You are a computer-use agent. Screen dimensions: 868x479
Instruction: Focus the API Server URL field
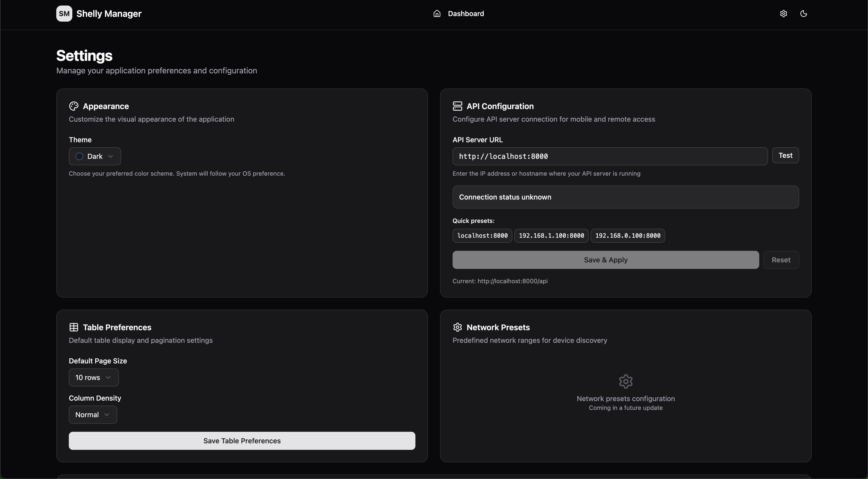[x=610, y=156]
